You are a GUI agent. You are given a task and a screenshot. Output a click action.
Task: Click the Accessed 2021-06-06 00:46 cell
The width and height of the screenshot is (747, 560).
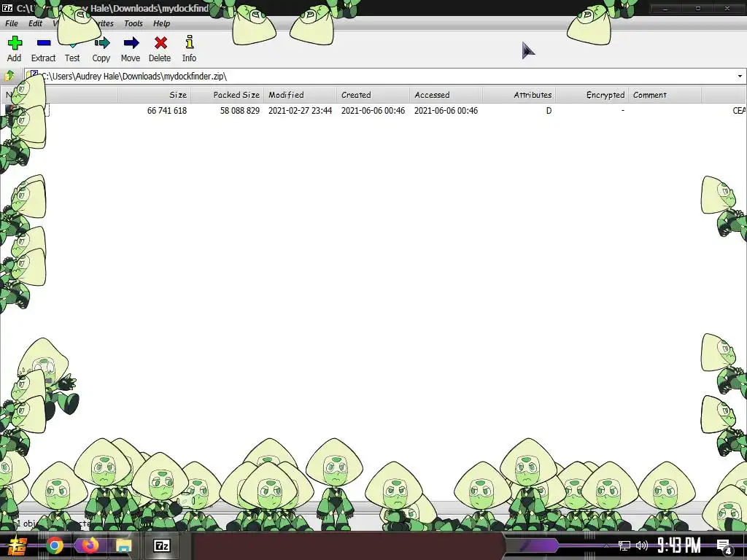coord(446,111)
